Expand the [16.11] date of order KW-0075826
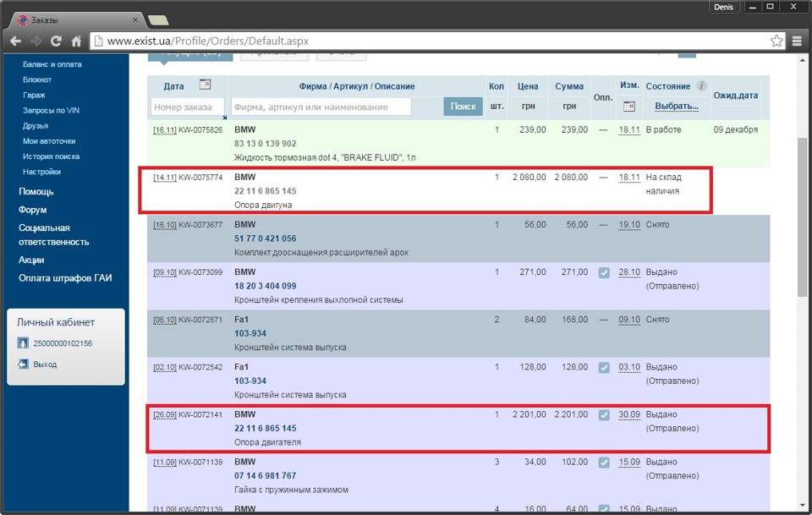The width and height of the screenshot is (812, 515). click(164, 130)
